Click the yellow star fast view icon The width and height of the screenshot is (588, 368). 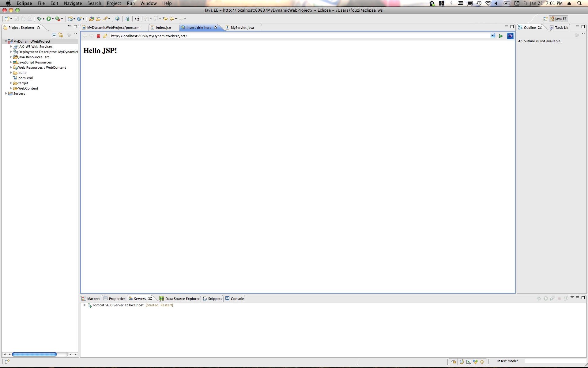[x=482, y=362]
